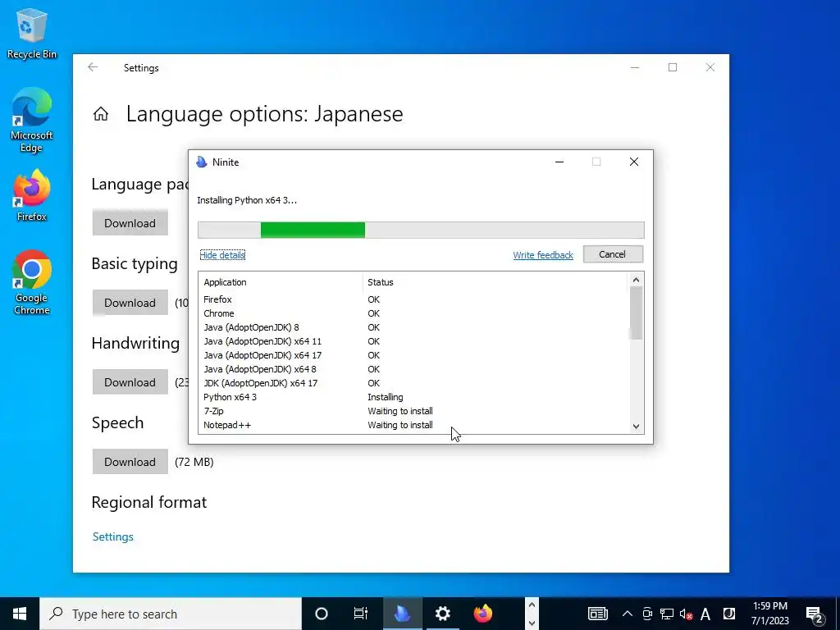Screen dimensions: 840x630
Task: Click taskbar toolbar scroll up arrow
Action: [532, 605]
